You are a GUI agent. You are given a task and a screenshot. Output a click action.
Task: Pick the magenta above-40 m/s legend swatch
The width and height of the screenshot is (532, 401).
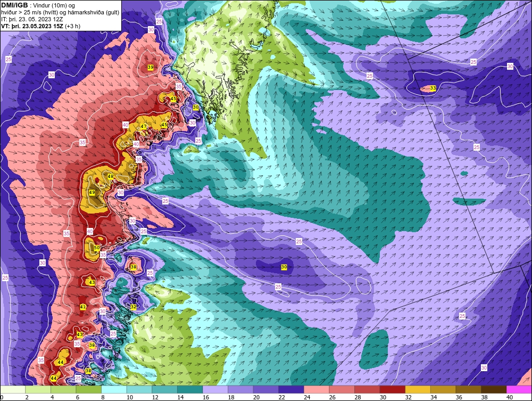519,389
